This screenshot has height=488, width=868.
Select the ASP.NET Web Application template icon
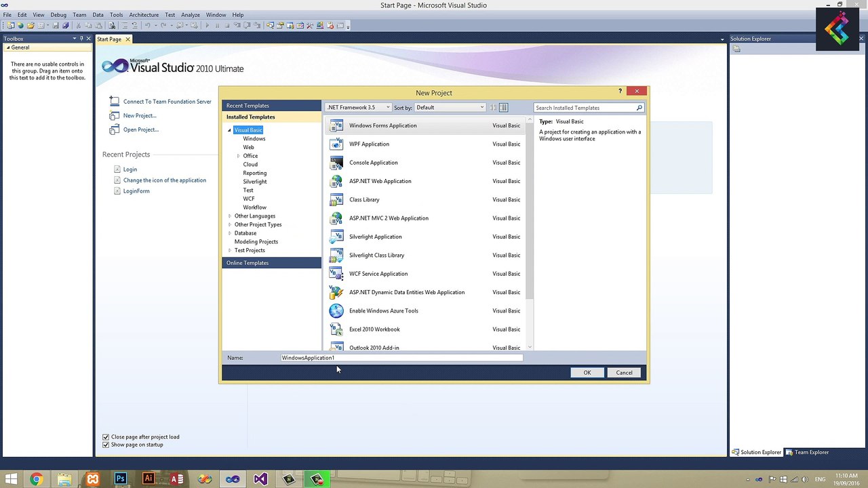click(336, 181)
